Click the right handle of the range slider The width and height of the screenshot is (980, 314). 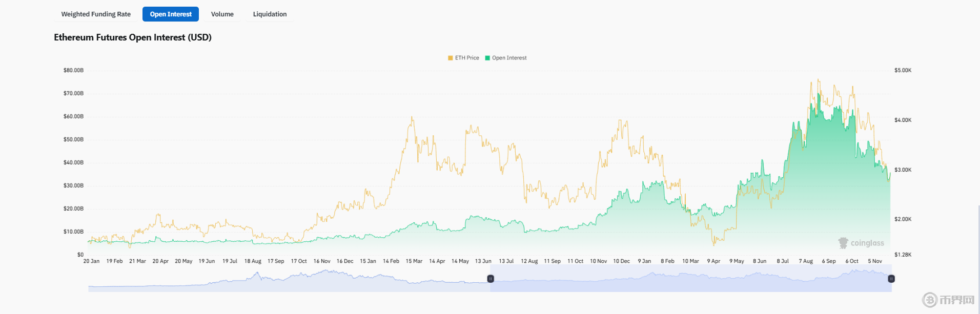click(891, 279)
